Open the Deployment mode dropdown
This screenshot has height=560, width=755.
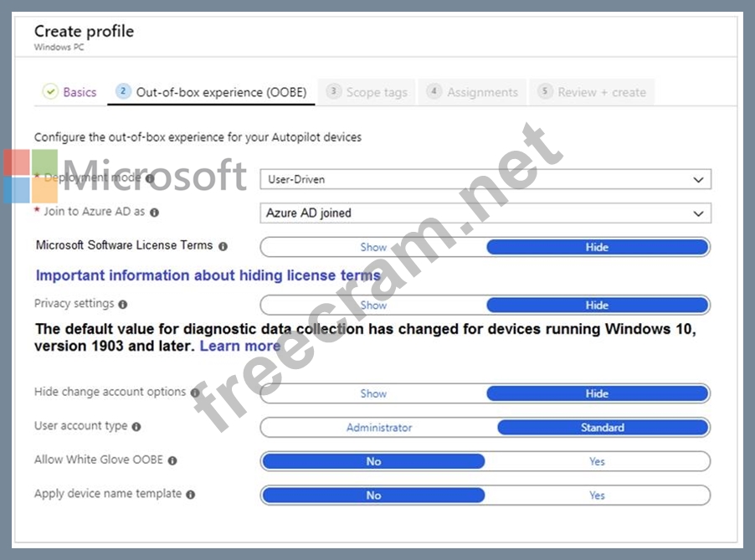[485, 179]
